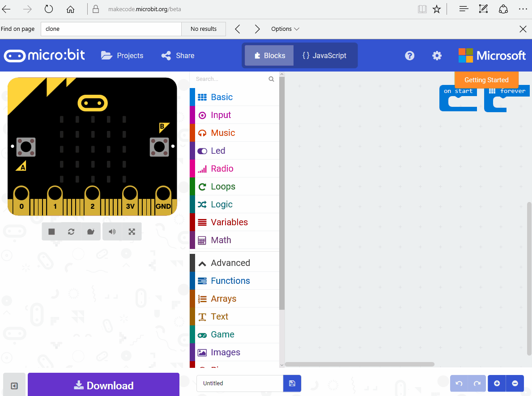Stop the micro:bit simulator

pyautogui.click(x=51, y=232)
